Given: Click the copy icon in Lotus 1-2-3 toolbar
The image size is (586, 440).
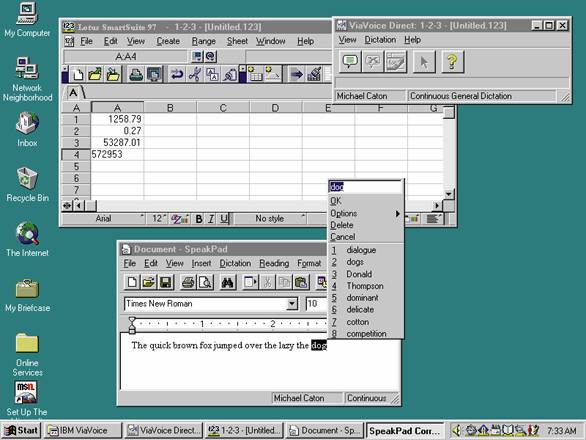Looking at the screenshot, I should 212,74.
